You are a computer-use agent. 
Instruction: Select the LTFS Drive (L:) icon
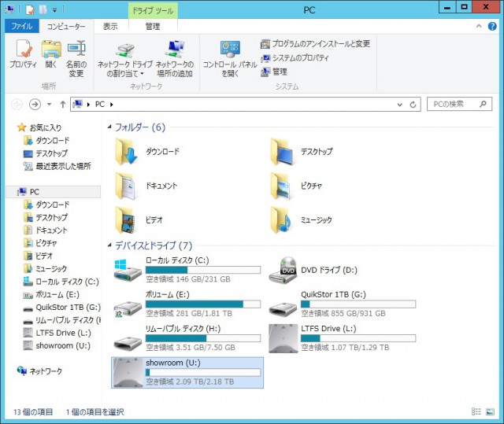(x=282, y=337)
